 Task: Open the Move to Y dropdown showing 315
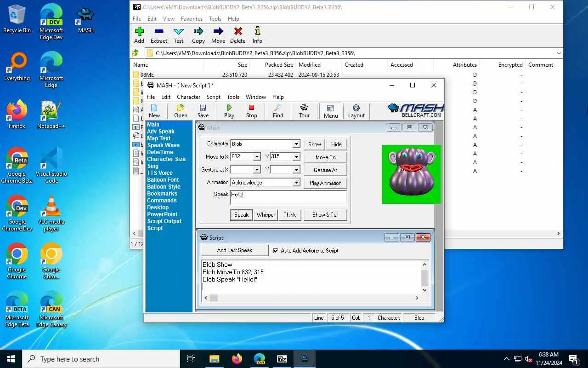296,157
